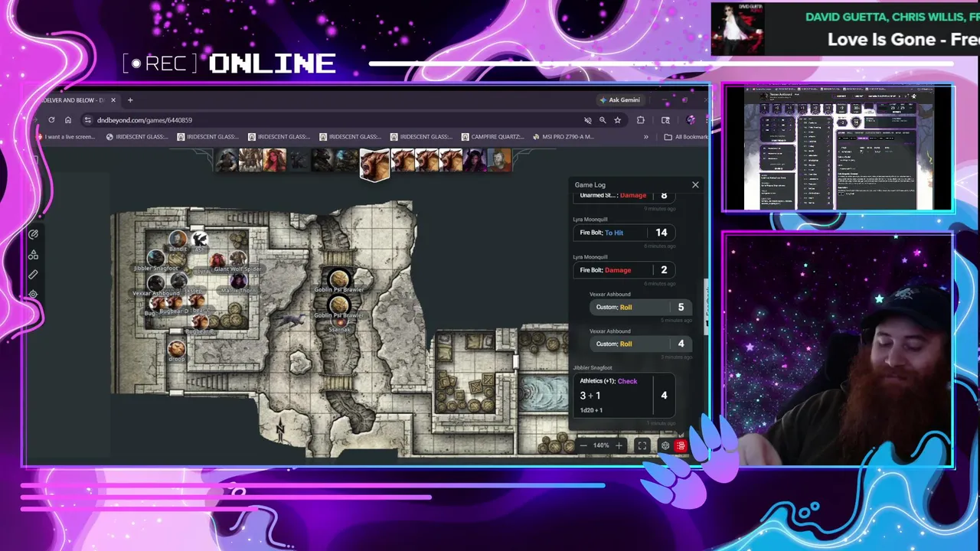Viewport: 980px width, 551px height.
Task: Open the dice roller icon
Action: tap(665, 445)
